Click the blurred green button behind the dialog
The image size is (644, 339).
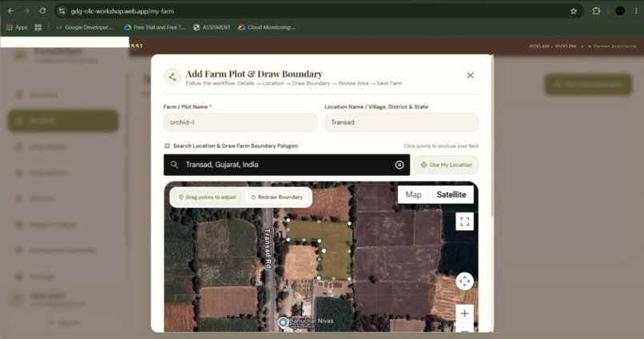588,84
